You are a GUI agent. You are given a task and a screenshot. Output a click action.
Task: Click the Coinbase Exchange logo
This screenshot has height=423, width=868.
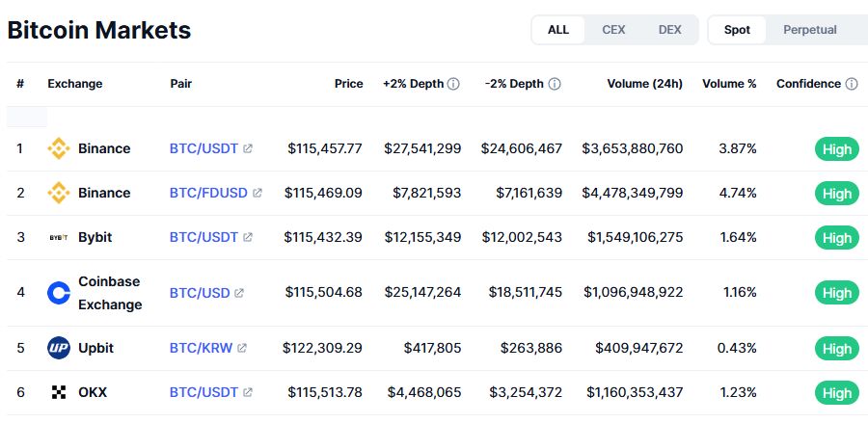pos(59,293)
